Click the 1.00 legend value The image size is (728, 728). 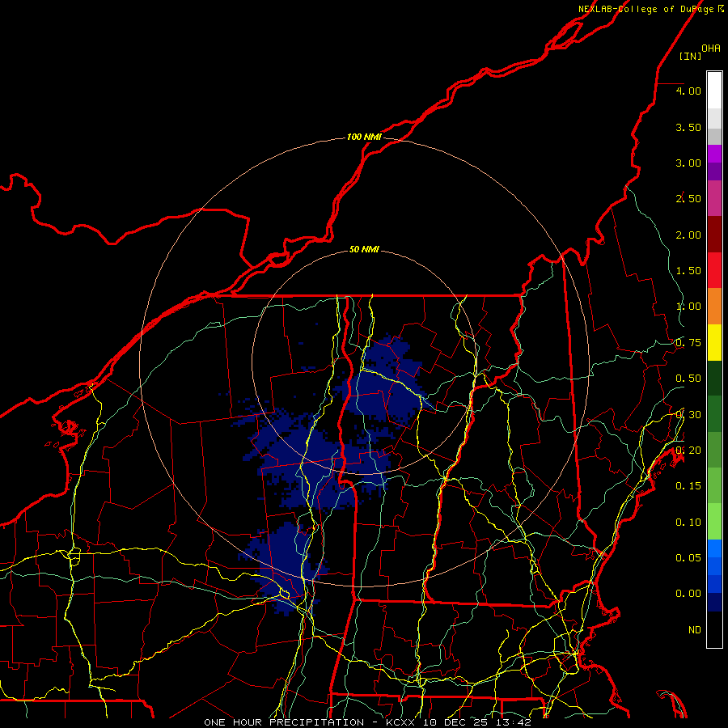point(688,307)
